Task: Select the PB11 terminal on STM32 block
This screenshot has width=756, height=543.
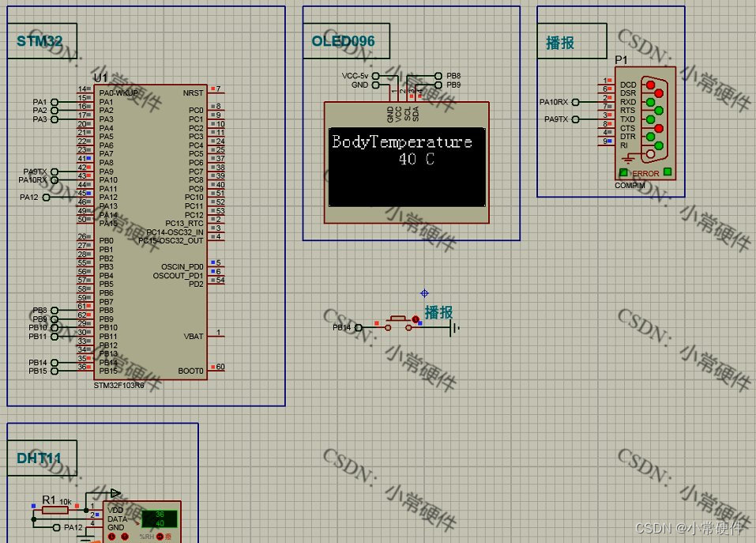Action: tap(43, 337)
